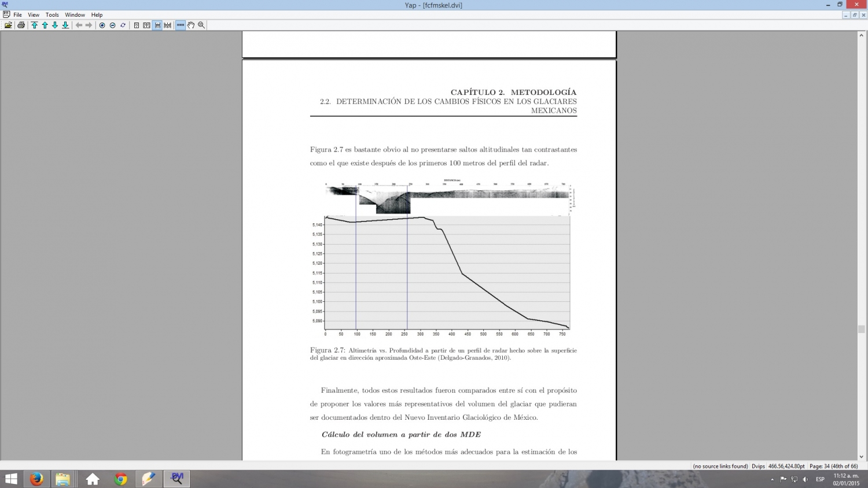
Task: Click the home icon on the taskbar
Action: [93, 479]
